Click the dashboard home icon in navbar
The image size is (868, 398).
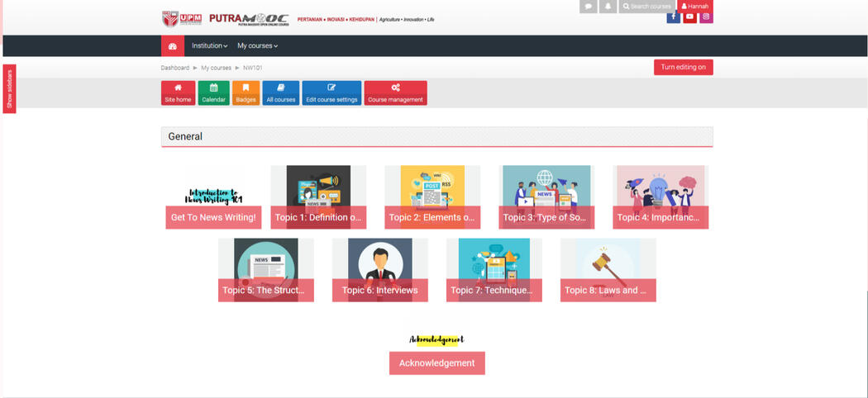[173, 46]
